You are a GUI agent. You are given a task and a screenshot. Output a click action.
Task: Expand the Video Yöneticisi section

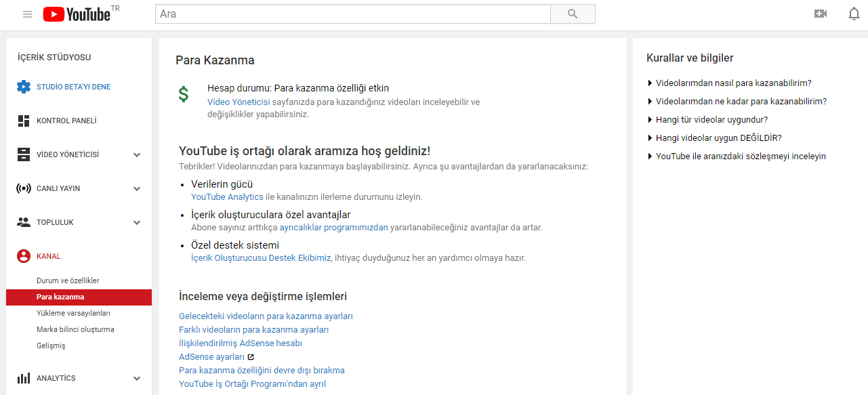pos(137,154)
